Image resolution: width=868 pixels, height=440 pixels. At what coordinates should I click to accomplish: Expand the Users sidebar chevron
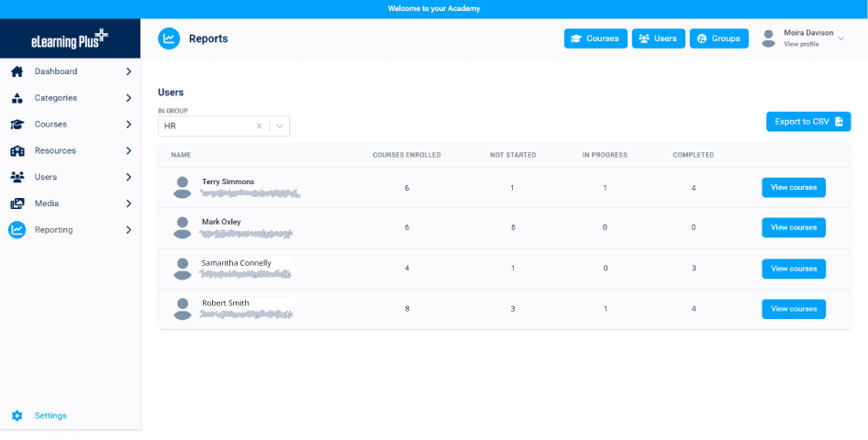click(128, 177)
